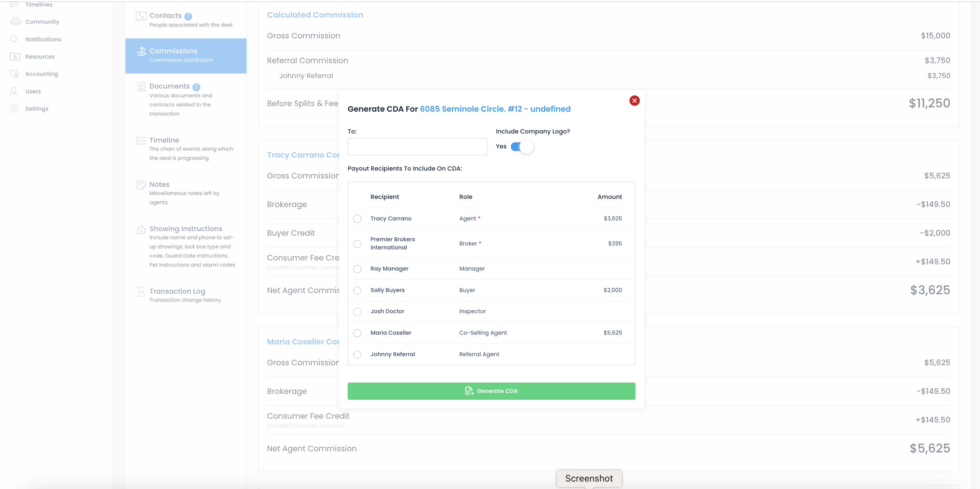Screen dimensions: 980x489
Task: Click the Showing Instructions house icon
Action: click(141, 229)
